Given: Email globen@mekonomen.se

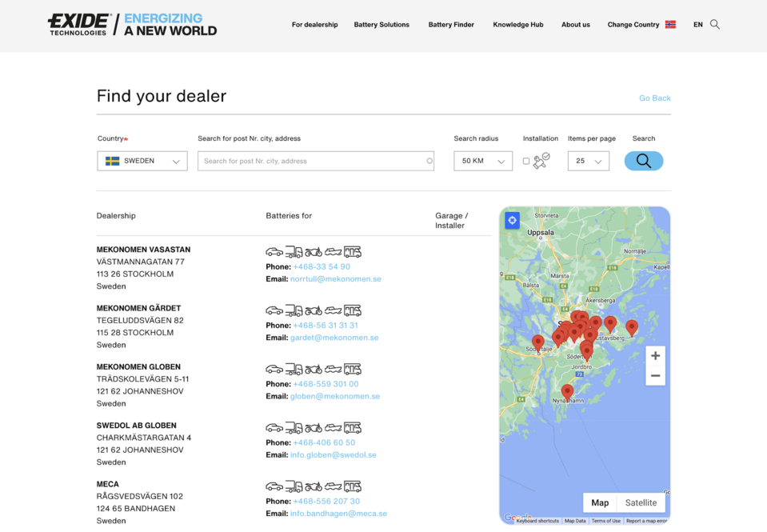Looking at the screenshot, I should point(335,397).
